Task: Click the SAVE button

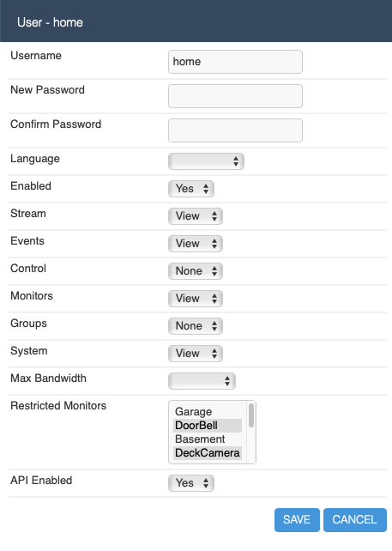Action: pos(297,520)
